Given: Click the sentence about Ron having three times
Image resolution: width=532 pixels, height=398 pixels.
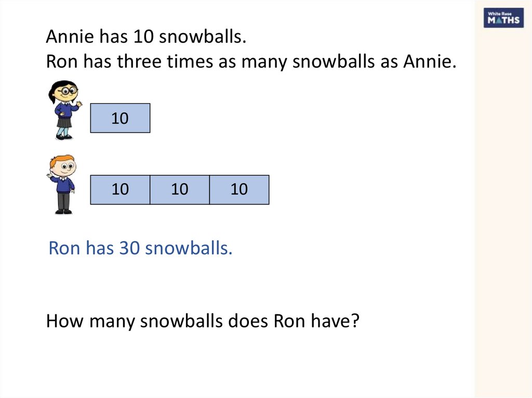Looking at the screenshot, I should [x=251, y=62].
